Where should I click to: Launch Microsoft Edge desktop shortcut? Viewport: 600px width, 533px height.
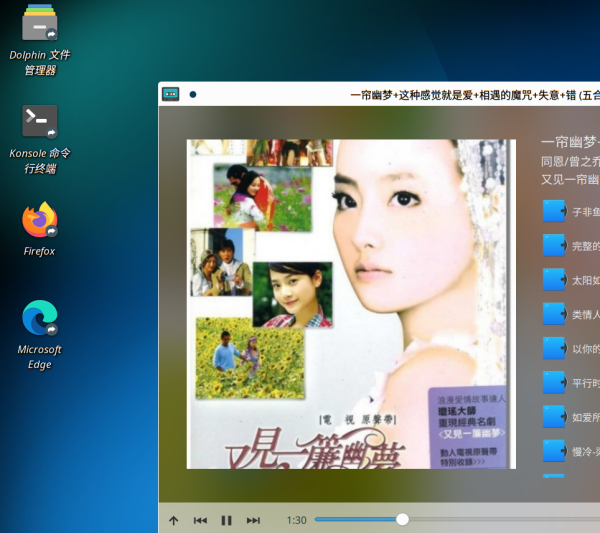tap(40, 335)
